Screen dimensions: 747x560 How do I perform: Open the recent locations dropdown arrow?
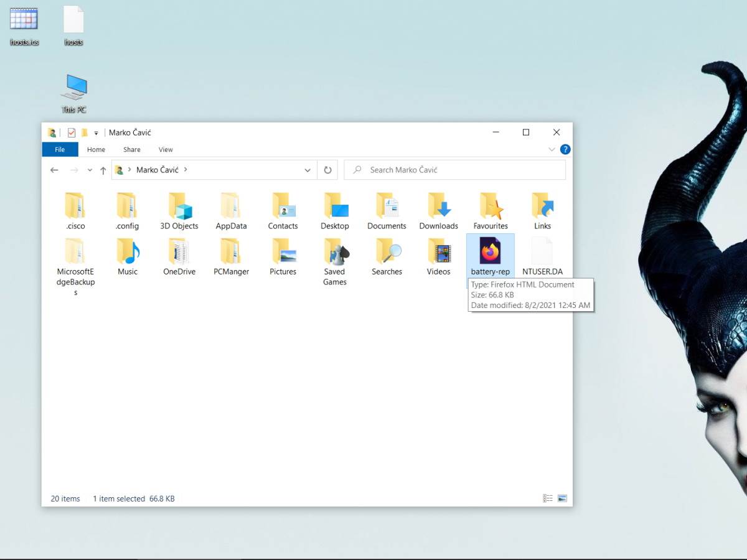point(90,170)
